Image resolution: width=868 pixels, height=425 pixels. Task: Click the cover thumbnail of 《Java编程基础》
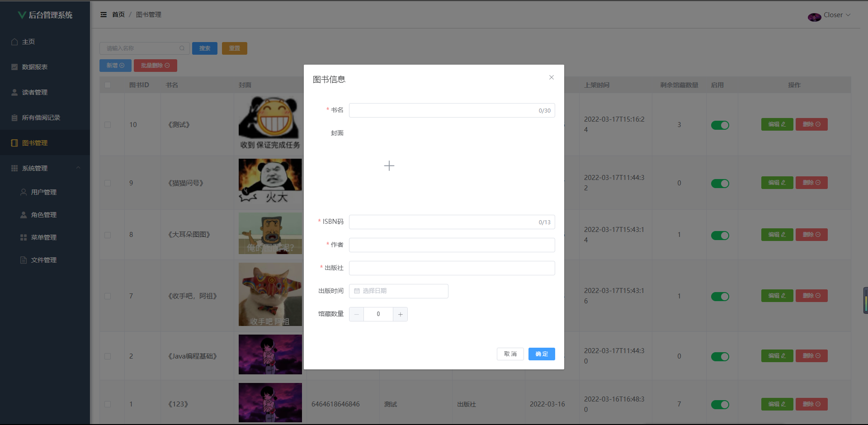pos(270,354)
